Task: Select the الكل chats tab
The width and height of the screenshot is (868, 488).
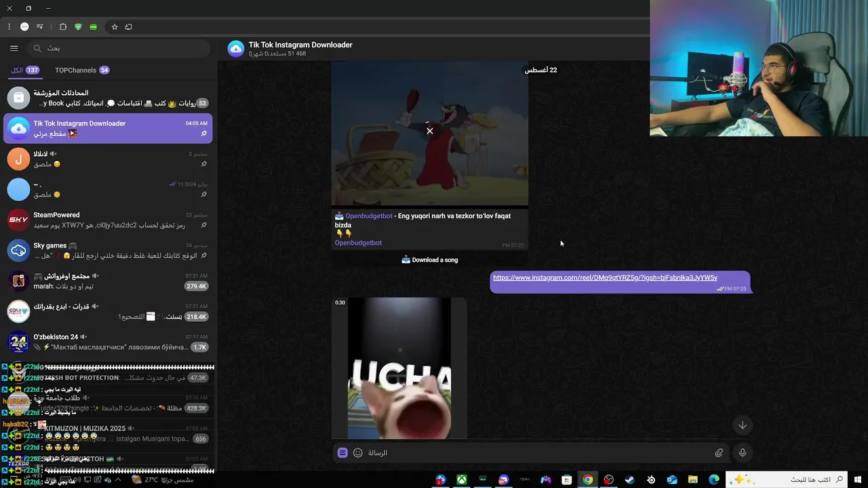Action: (25, 70)
